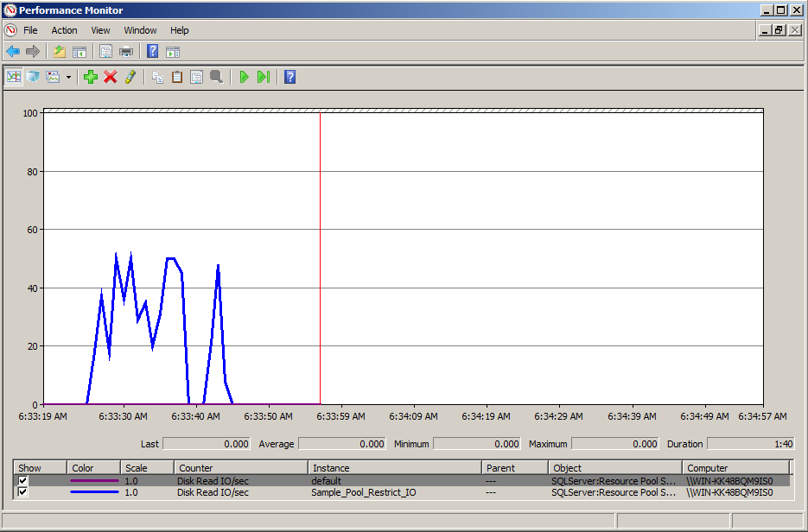This screenshot has width=808, height=532.
Task: Open the View menu
Action: point(100,30)
